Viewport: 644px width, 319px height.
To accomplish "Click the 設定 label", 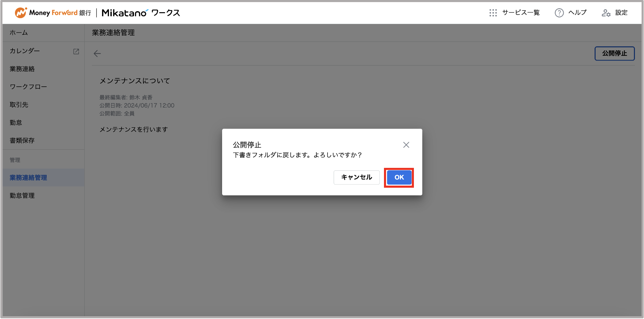I will pos(621,13).
